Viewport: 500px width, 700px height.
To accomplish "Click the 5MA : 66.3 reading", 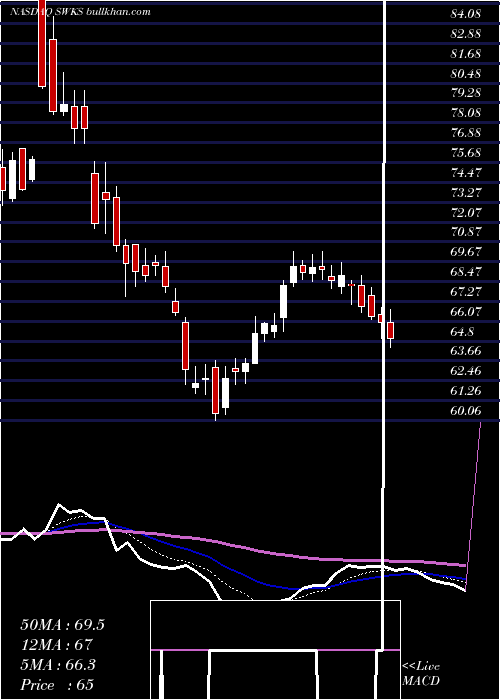I will [x=58, y=665].
